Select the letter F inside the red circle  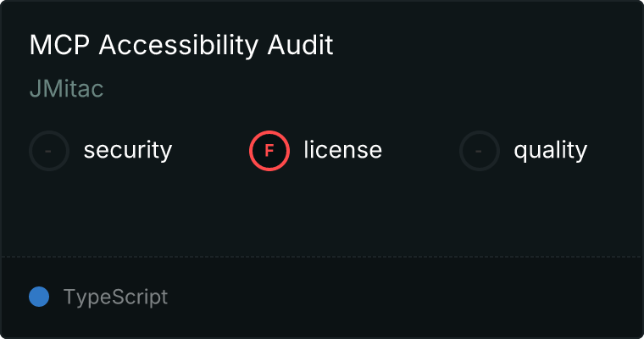(x=269, y=151)
